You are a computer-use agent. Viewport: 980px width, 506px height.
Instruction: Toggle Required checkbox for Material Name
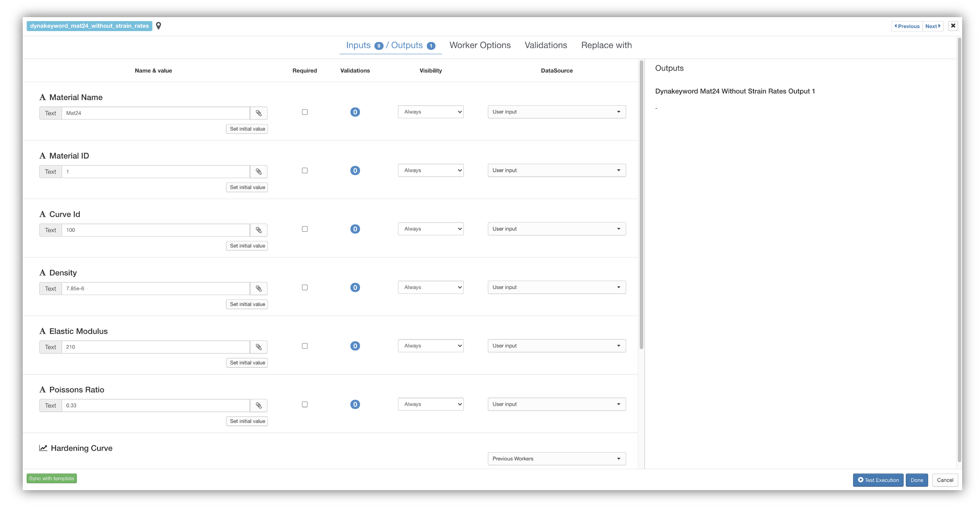[305, 112]
